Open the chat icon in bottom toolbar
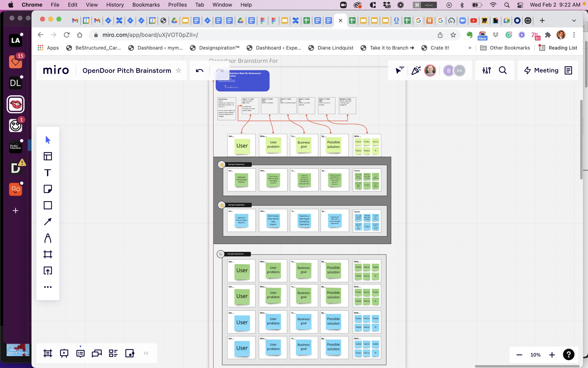Screen dimensions: 588x368 pyautogui.click(x=97, y=353)
